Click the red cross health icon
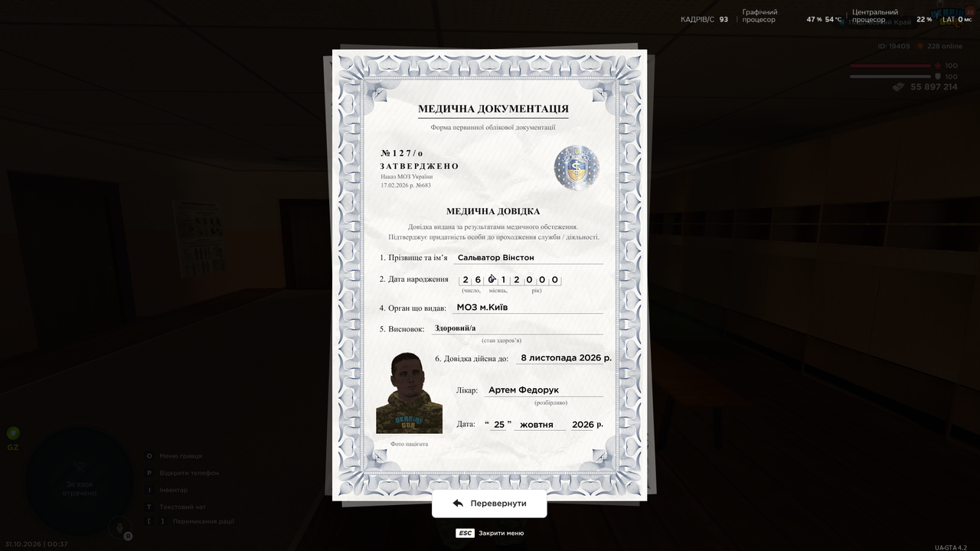The image size is (980, 551). [938, 66]
